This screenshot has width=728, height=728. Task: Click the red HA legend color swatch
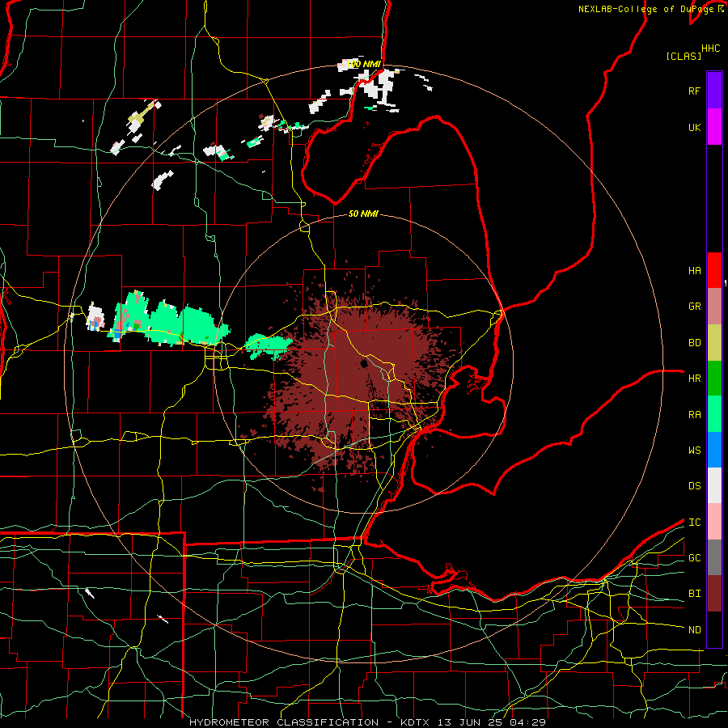pyautogui.click(x=714, y=270)
